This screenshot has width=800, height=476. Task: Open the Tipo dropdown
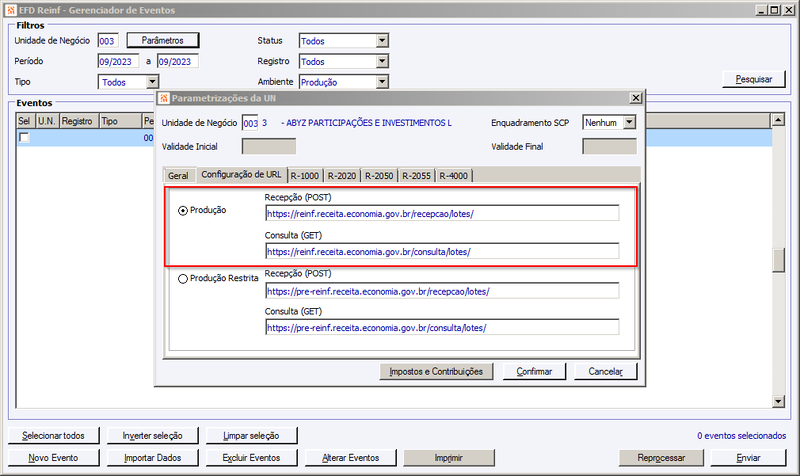152,82
